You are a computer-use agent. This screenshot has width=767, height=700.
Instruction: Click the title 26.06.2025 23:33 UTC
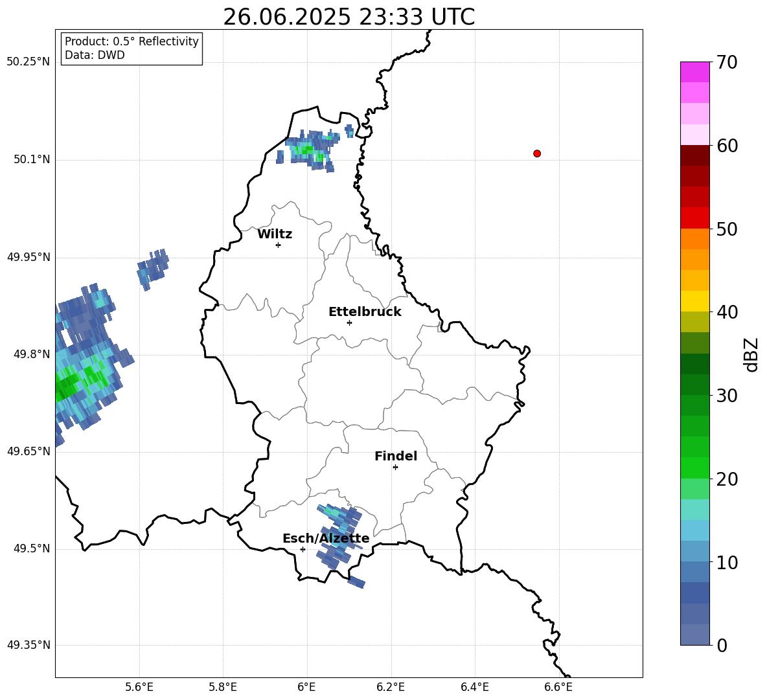pos(349,17)
